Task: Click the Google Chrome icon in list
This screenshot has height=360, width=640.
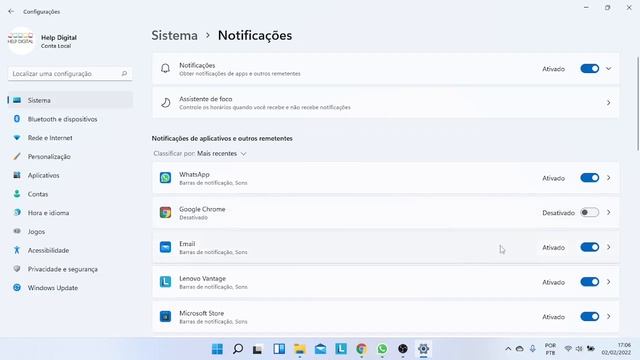Action: click(165, 213)
